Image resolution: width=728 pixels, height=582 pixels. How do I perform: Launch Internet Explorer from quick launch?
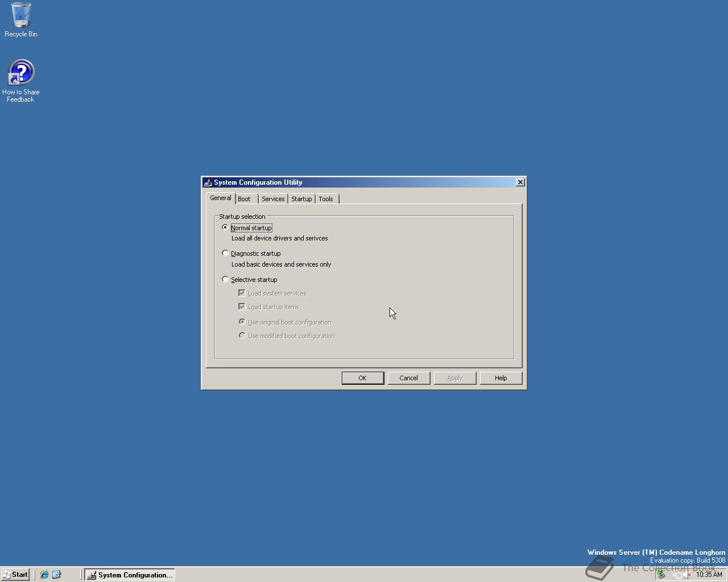click(44, 575)
